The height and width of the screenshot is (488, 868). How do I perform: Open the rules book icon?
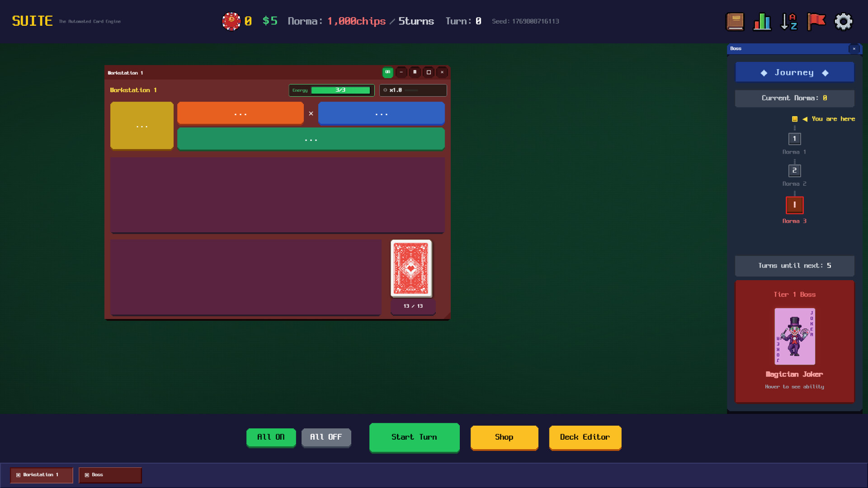tap(735, 21)
